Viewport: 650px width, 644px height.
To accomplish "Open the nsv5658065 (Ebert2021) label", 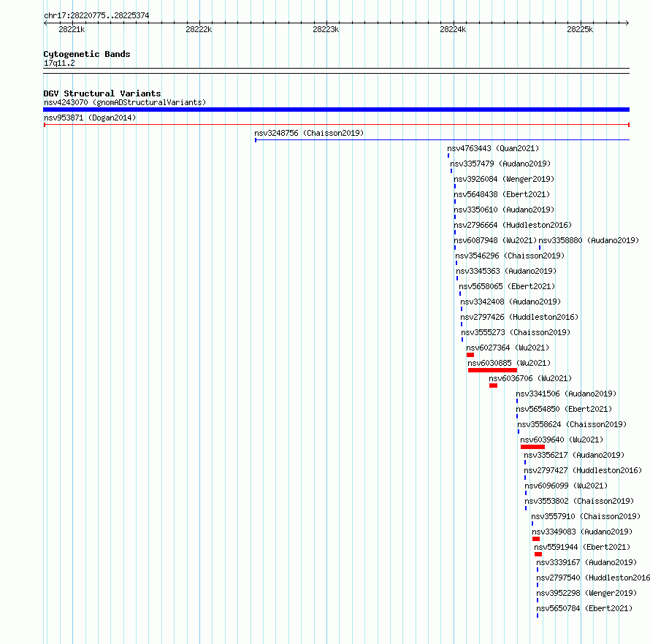I will coord(507,286).
